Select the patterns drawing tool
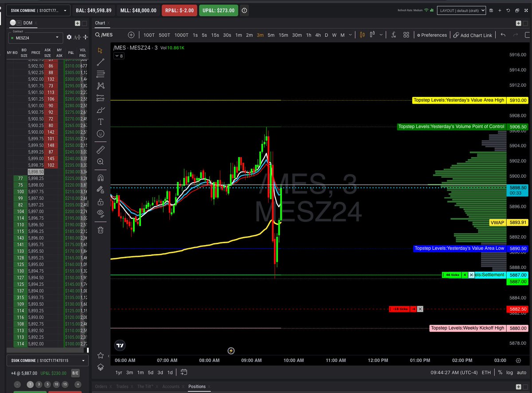The width and height of the screenshot is (532, 393). (x=101, y=86)
